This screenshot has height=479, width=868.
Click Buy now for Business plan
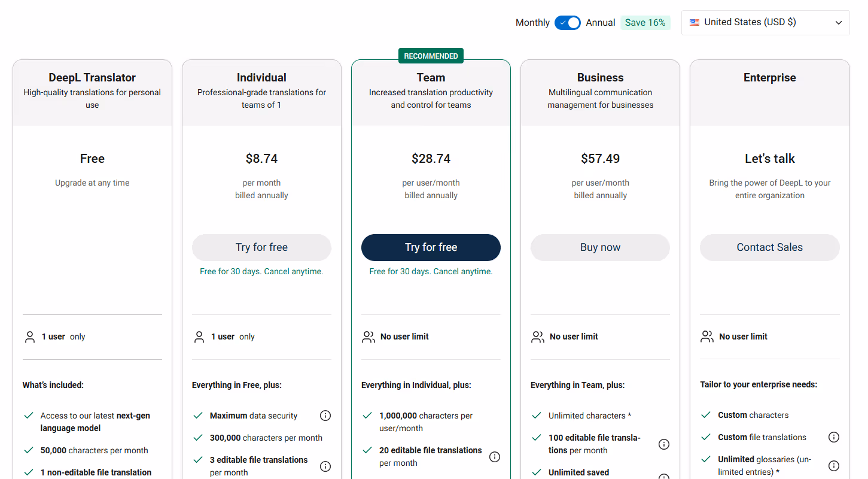(x=600, y=247)
